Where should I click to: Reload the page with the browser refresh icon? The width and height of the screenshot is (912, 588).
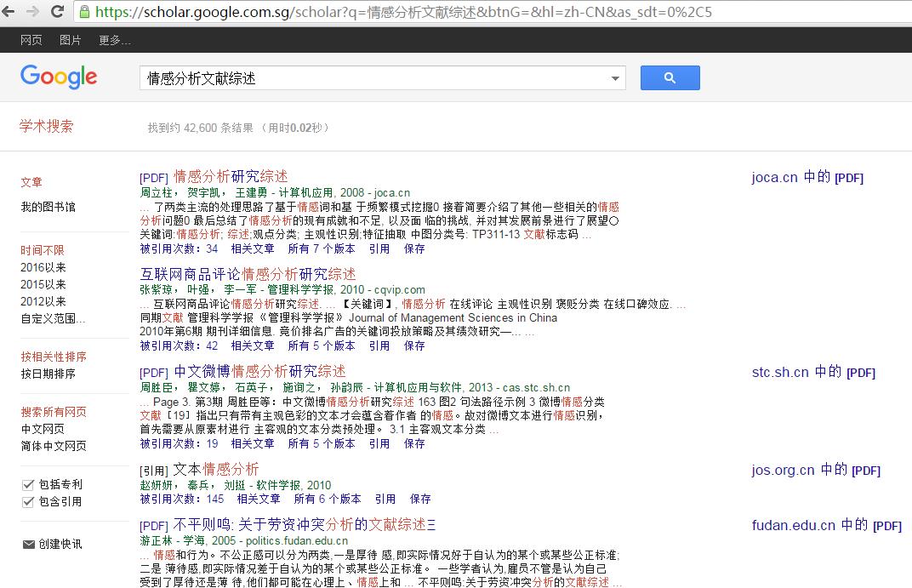click(x=57, y=12)
